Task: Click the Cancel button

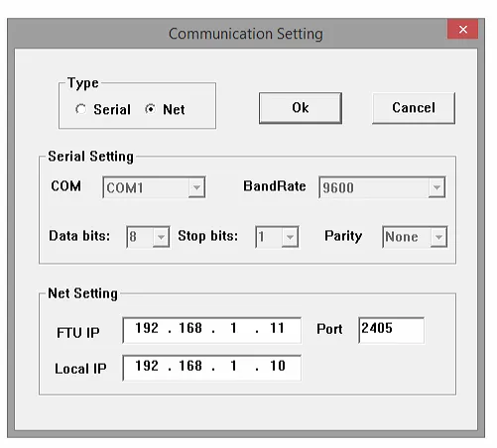Action: 414,108
